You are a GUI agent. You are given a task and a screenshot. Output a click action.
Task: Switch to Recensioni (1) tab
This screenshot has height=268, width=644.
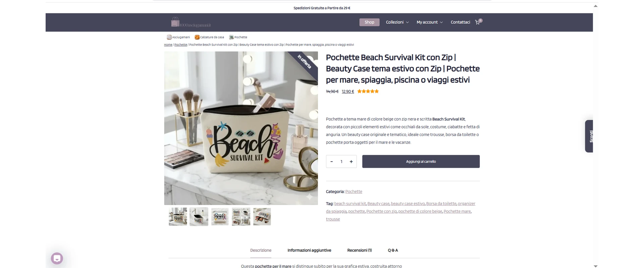pyautogui.click(x=360, y=250)
